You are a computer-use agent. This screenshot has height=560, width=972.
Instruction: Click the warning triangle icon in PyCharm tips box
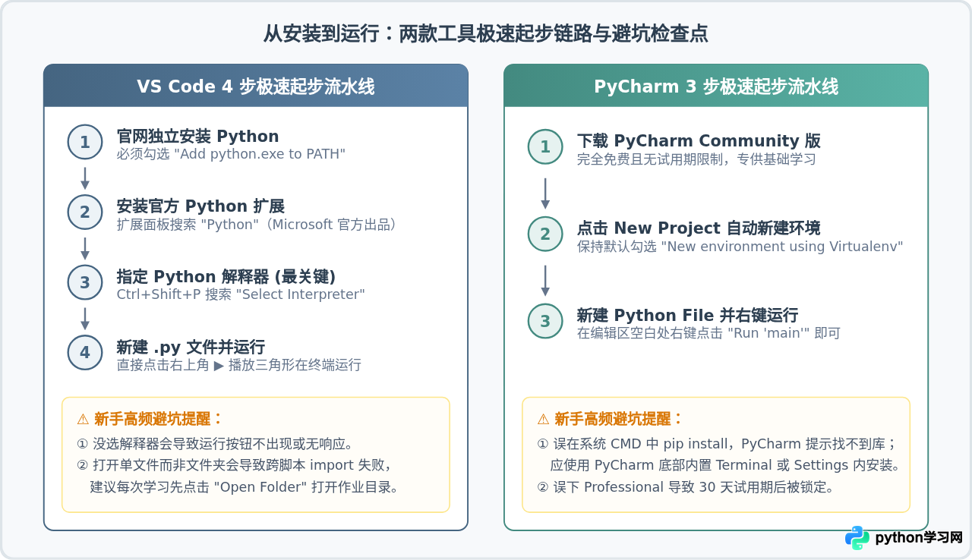click(543, 419)
